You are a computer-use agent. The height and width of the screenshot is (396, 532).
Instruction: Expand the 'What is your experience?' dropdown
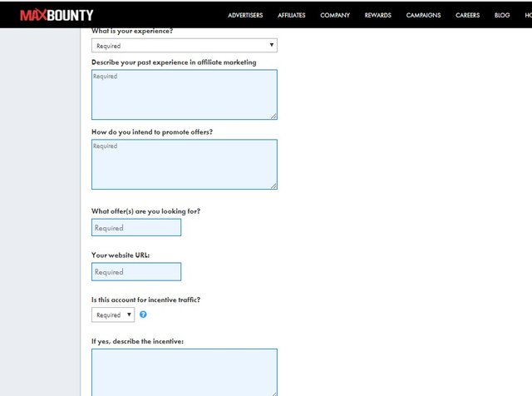coord(185,46)
